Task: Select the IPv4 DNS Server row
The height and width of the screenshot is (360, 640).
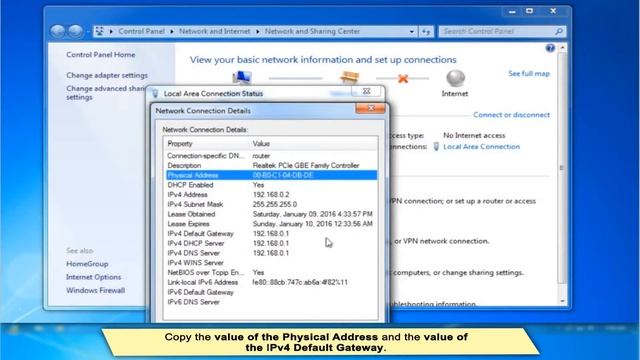Action: point(271,253)
